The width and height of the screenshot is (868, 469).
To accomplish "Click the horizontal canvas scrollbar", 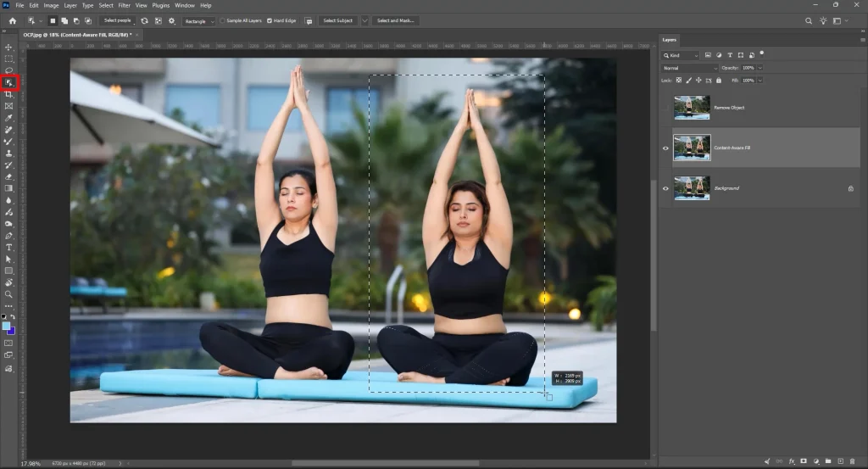I will click(x=386, y=463).
